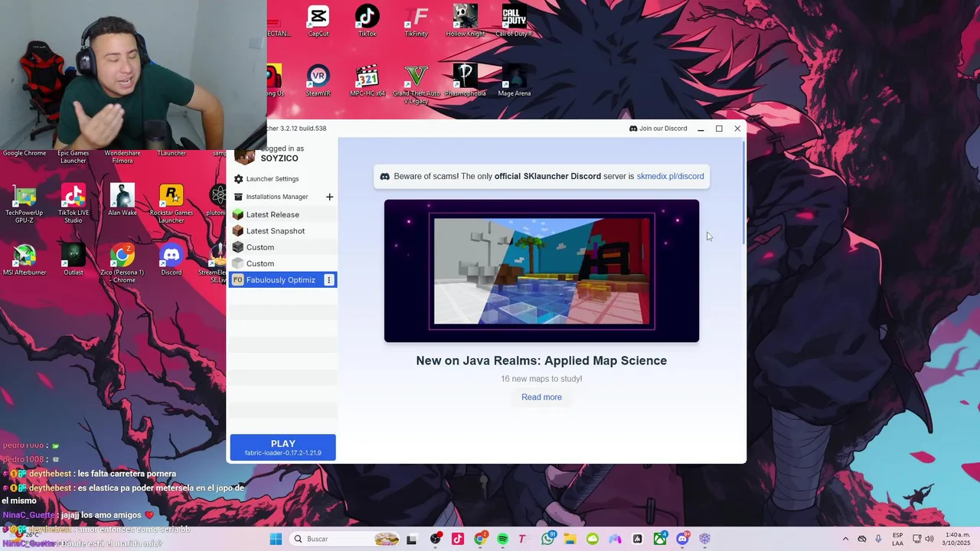Click the Applied Map Science news image
The height and width of the screenshot is (551, 980).
(541, 271)
